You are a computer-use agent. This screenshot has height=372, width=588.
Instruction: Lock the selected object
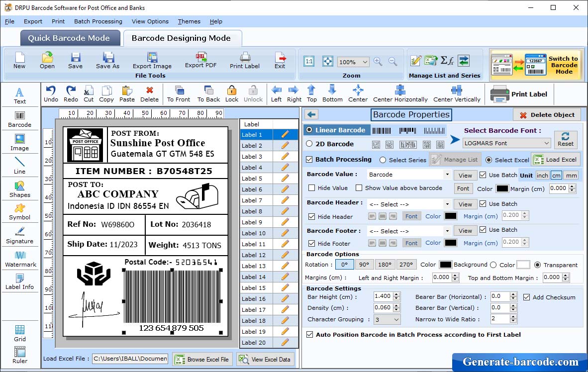pos(232,94)
